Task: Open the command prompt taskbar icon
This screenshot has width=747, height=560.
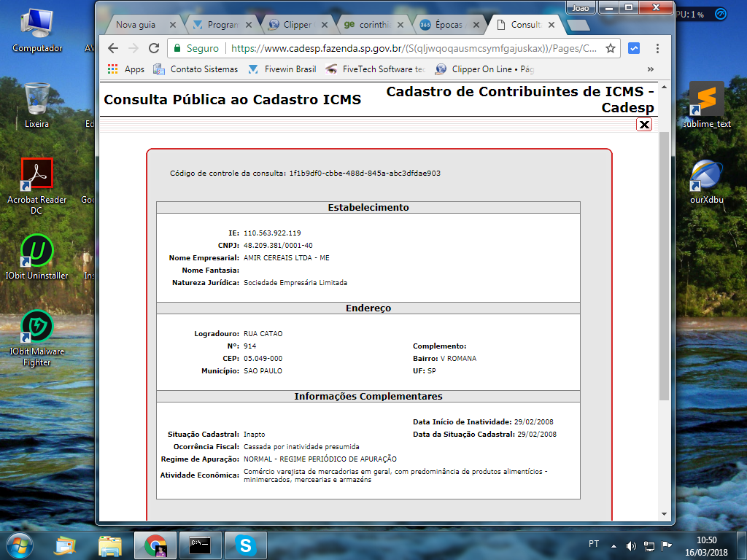Action: point(200,545)
